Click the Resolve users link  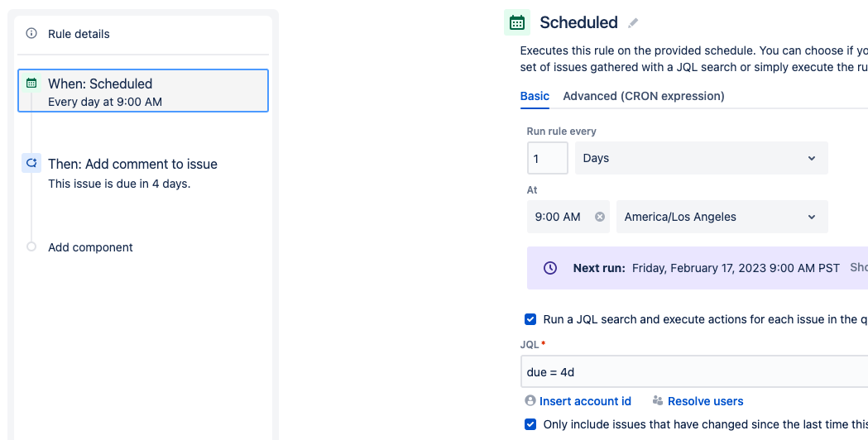[705, 401]
